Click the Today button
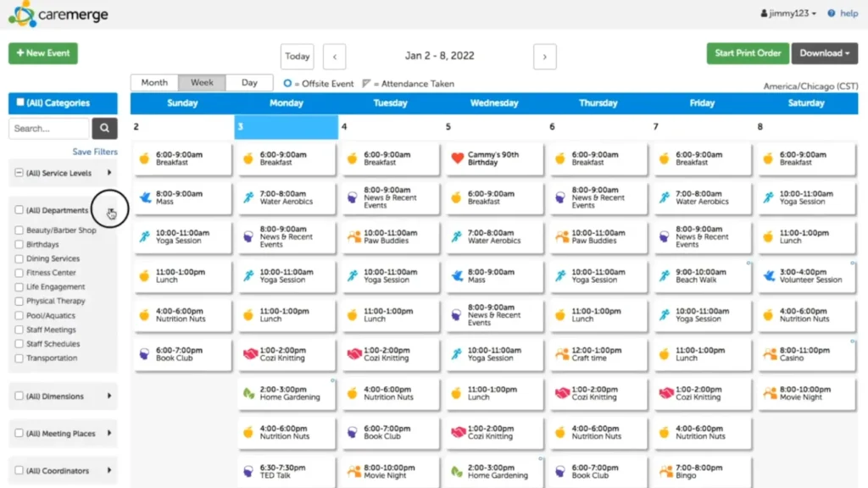This screenshot has height=488, width=868. pos(298,57)
